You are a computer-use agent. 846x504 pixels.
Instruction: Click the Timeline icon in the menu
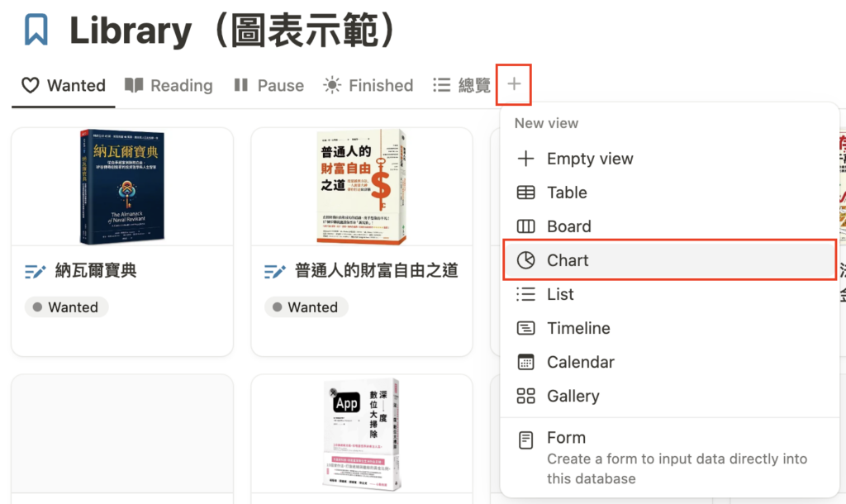pos(525,328)
